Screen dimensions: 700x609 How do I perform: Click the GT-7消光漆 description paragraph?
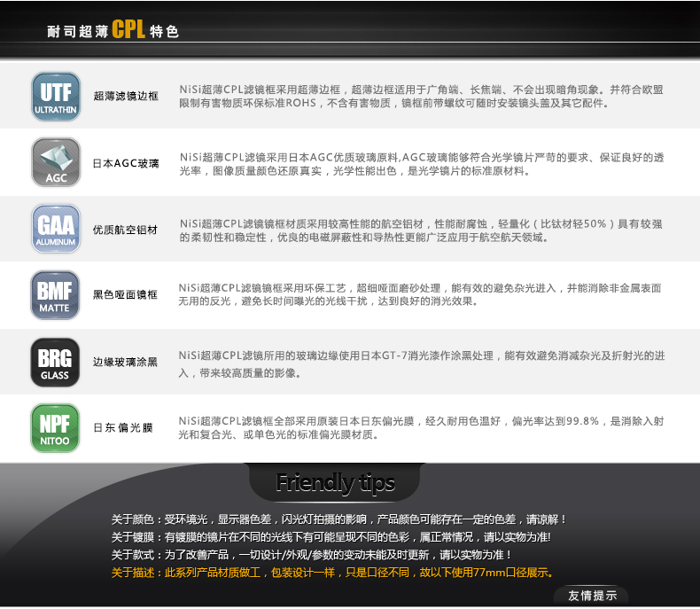pos(422,363)
